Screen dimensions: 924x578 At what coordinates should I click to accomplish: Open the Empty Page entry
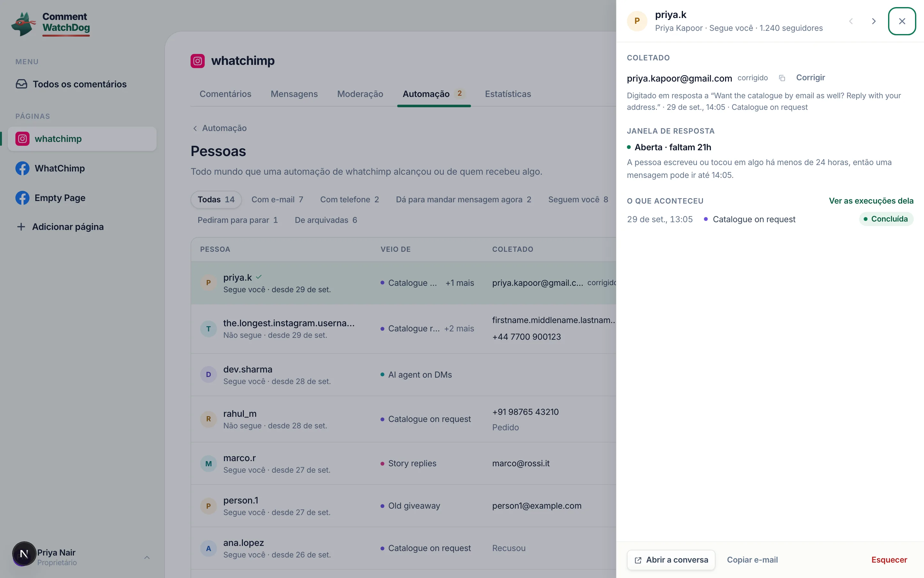[x=82, y=197]
